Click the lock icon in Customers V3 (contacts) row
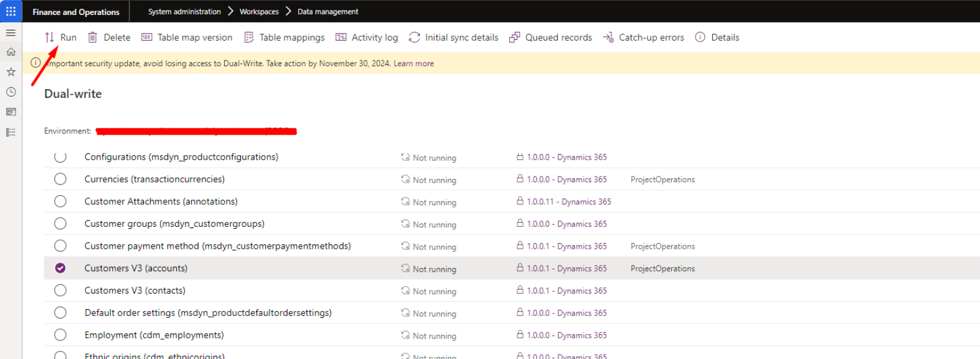This screenshot has width=980, height=359. coord(520,290)
